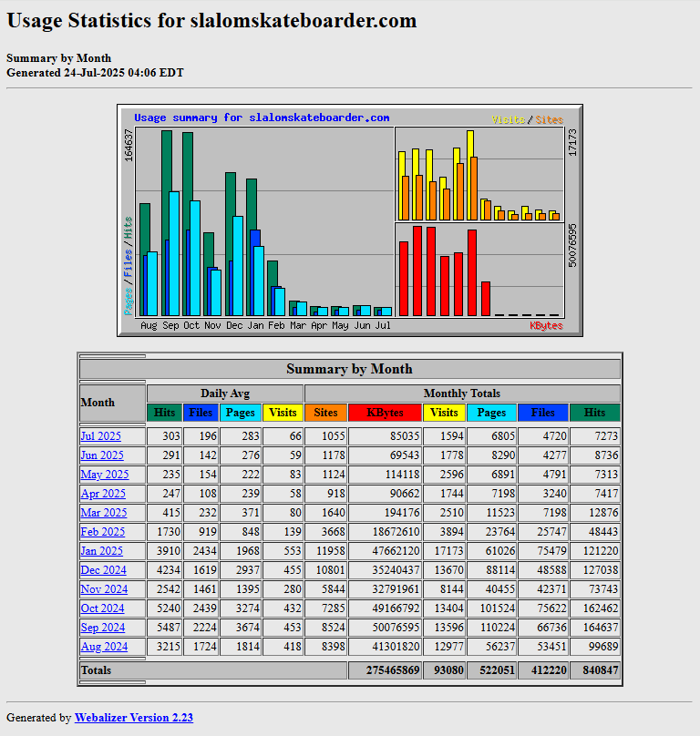Click the green Daily Avg Hits header

pos(164,413)
